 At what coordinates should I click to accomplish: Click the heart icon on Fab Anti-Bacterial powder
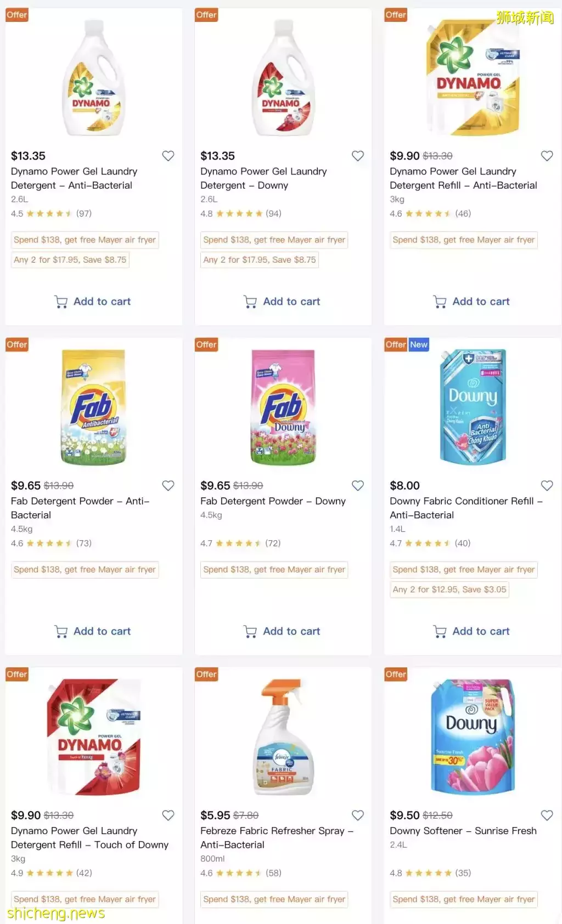pos(168,485)
